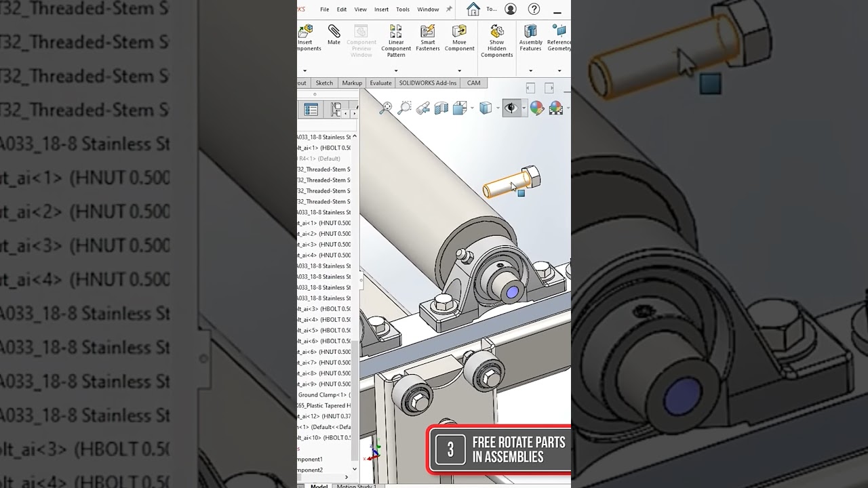
Task: Click the Home icon in title bar
Action: coord(473,9)
